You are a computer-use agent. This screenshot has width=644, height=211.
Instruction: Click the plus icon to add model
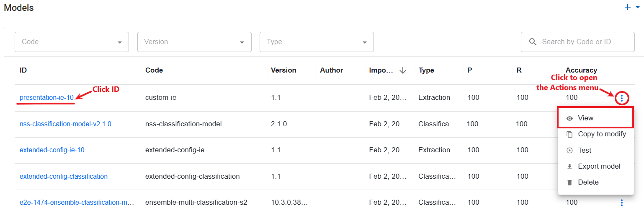(628, 7)
